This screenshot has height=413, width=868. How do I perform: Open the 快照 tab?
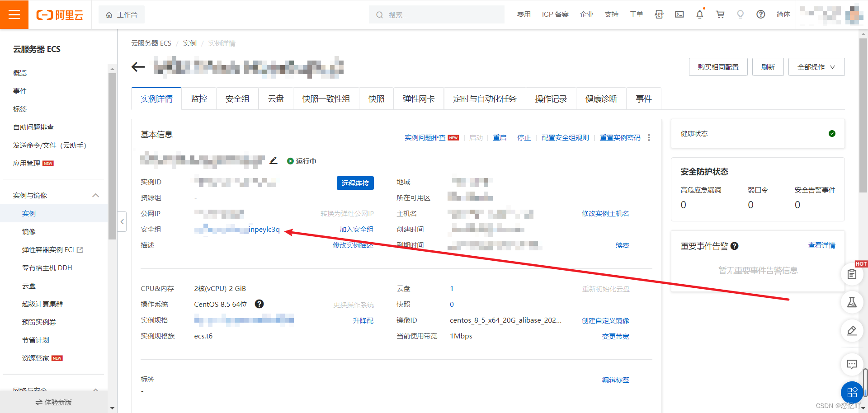[x=376, y=99]
